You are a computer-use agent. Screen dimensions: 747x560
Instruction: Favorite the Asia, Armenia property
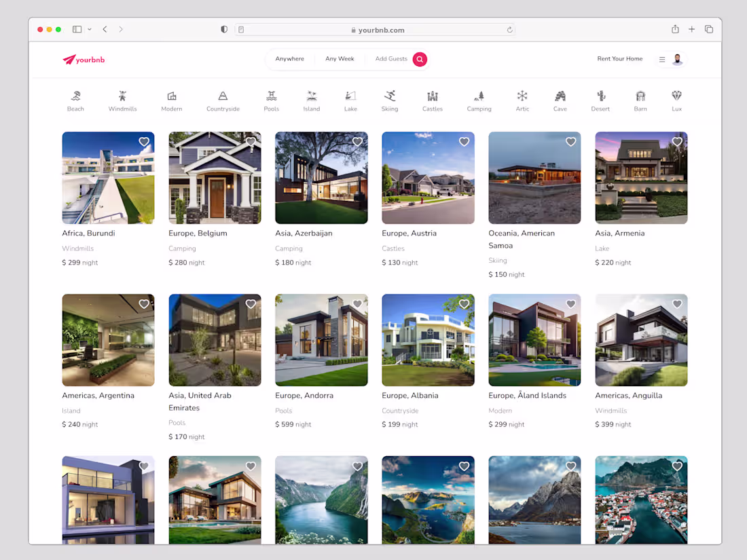pos(677,142)
